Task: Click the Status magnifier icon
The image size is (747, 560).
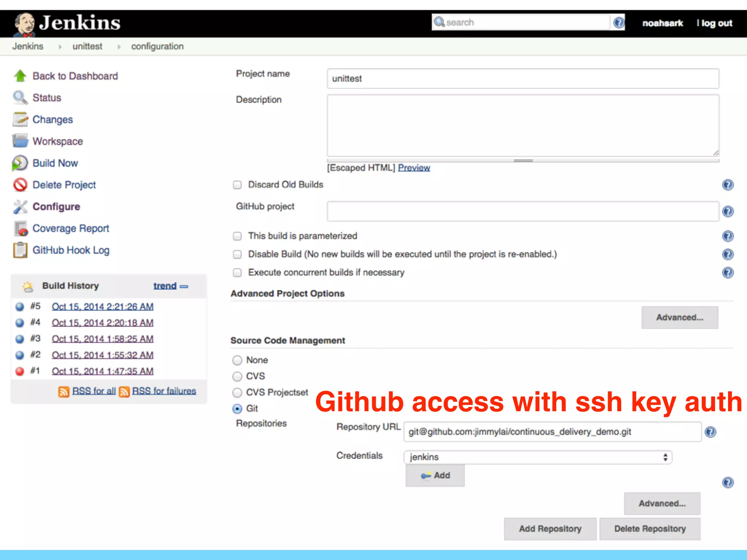Action: tap(20, 98)
